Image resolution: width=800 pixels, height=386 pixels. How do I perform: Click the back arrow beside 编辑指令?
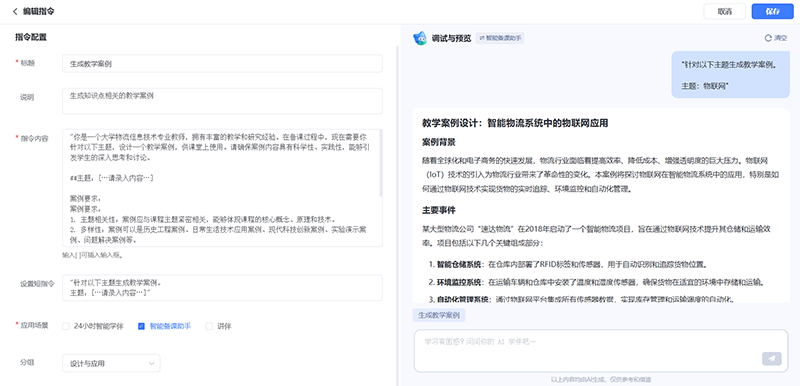(15, 11)
